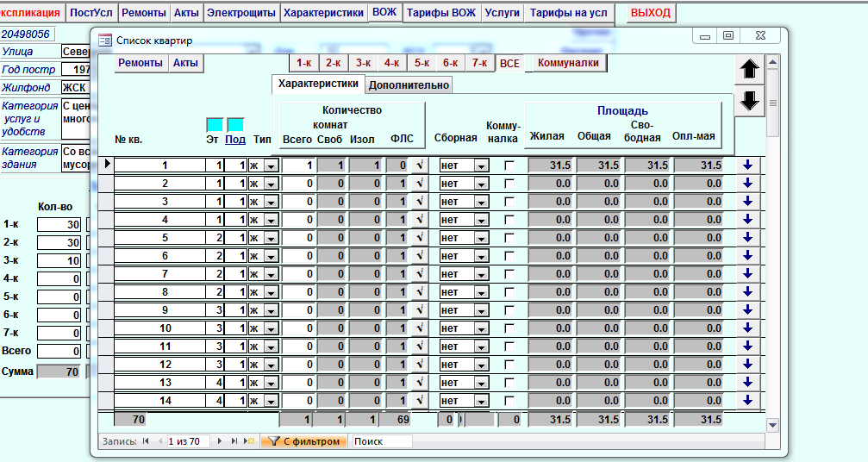Open Сборная dropdown for apartment 9
This screenshot has width=868, height=462.
481,310
